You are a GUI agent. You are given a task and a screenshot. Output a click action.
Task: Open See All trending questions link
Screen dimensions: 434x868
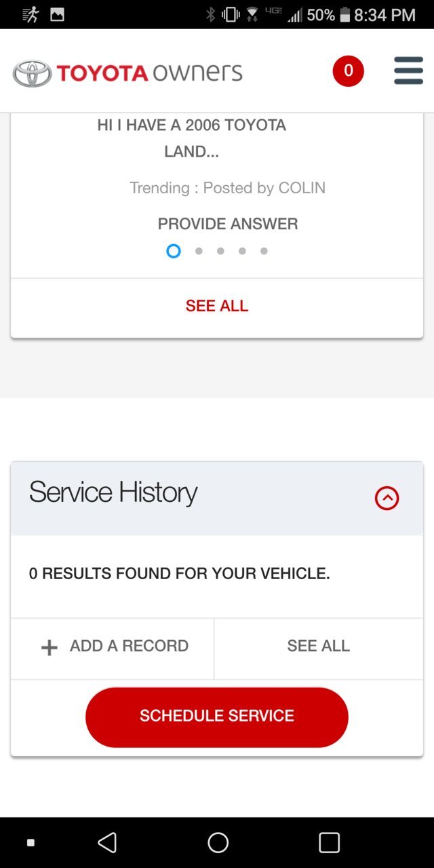[x=217, y=306]
